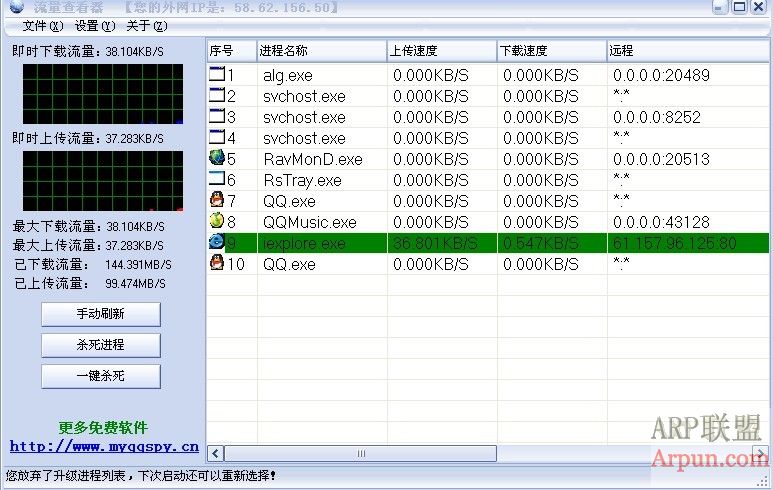Click the 手动刷新 button

(x=101, y=314)
